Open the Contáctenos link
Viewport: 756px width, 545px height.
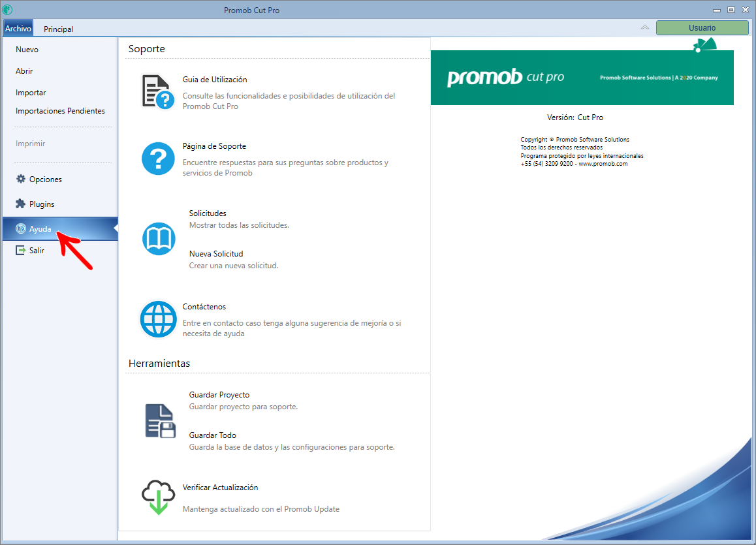pyautogui.click(x=204, y=307)
